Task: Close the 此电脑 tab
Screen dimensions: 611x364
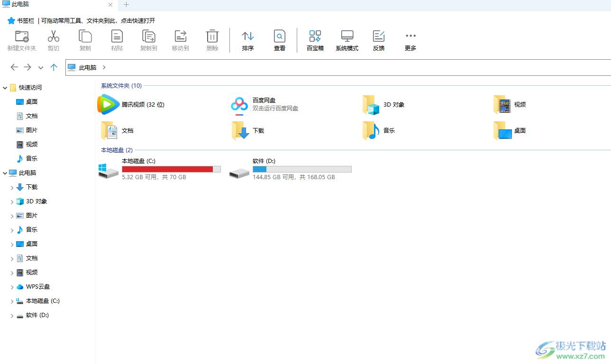Action: point(110,5)
